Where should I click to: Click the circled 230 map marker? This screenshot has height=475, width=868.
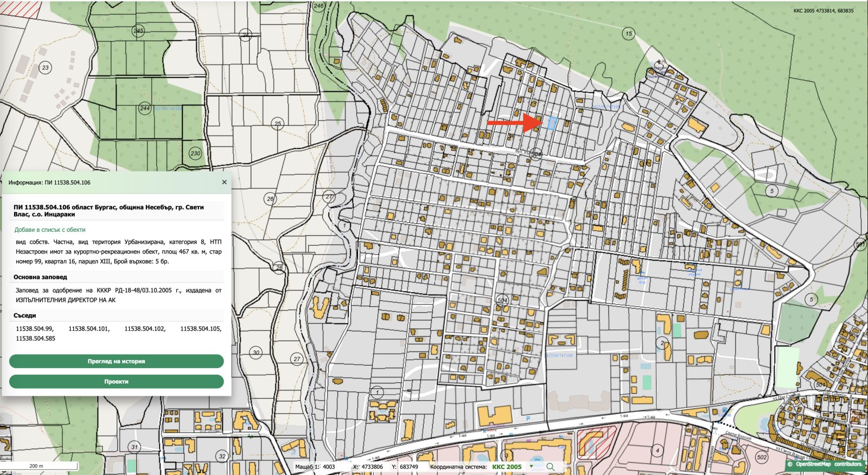[x=195, y=153]
